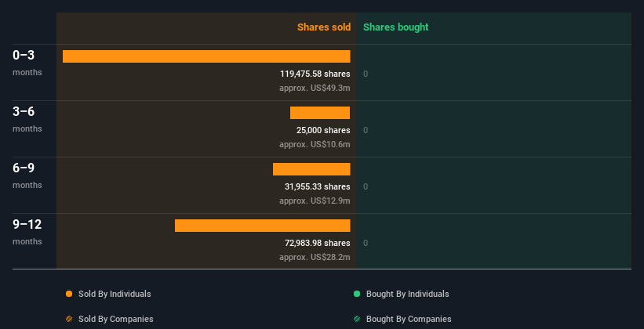Viewport: 644px width, 329px height.
Task: Click the orange Sold By Individuals legend dot
Action: [69, 294]
